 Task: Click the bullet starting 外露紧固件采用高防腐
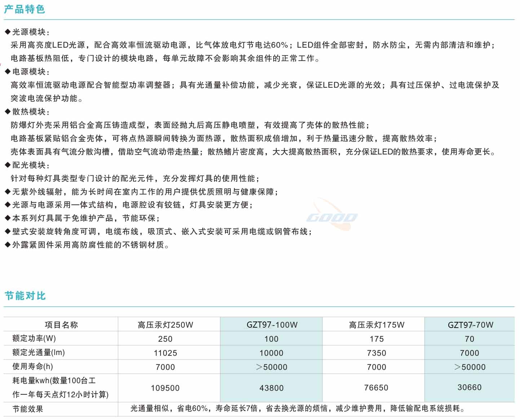87,245
